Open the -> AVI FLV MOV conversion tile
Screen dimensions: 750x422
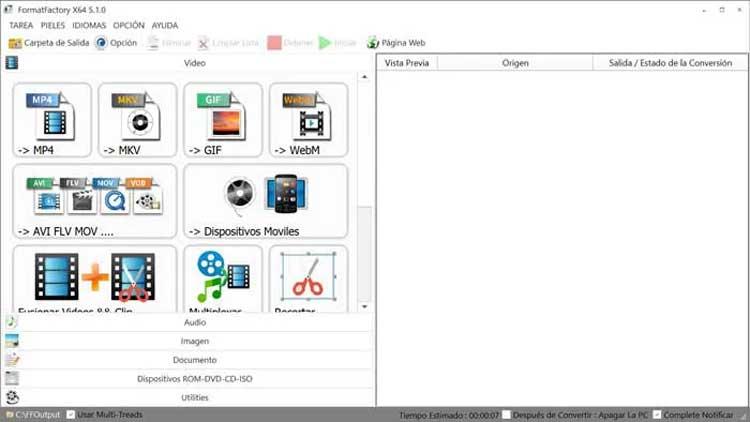pos(95,201)
